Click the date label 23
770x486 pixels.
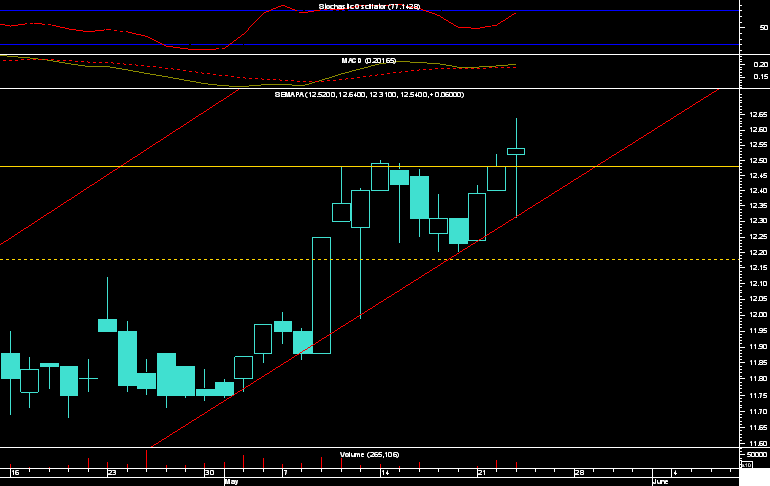[x=112, y=473]
